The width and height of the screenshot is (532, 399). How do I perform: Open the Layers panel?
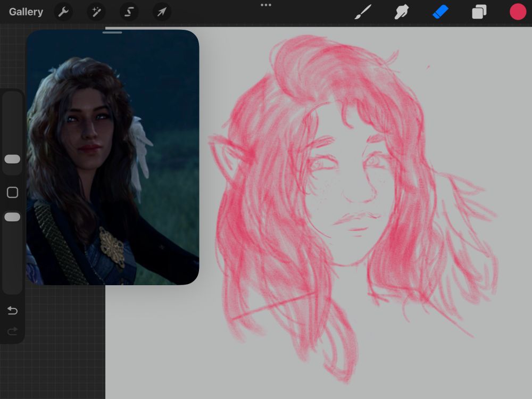(479, 12)
